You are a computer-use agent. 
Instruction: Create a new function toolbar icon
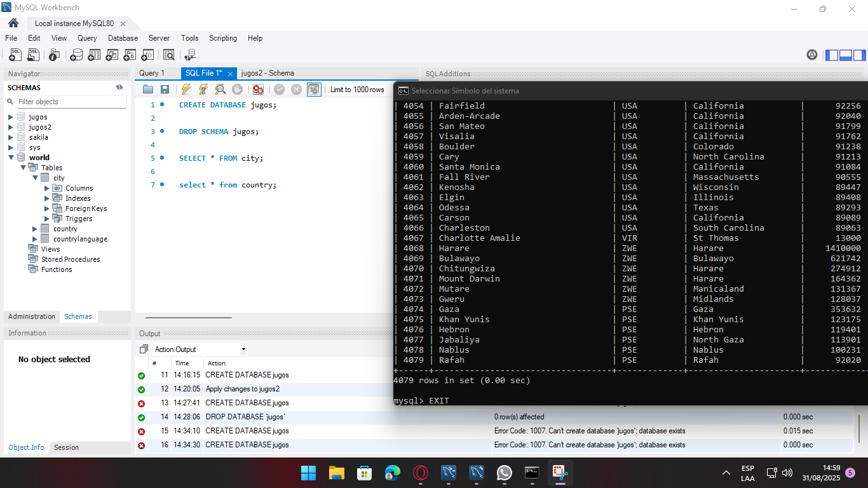click(x=147, y=55)
